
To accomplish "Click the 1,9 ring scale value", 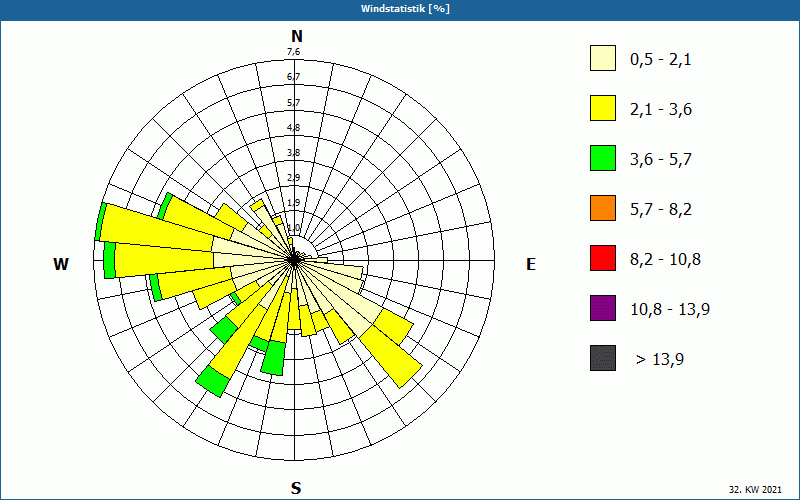I will 293,203.
